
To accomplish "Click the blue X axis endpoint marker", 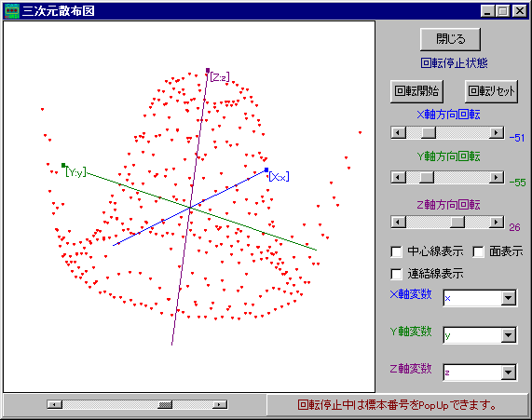I will point(266,170).
